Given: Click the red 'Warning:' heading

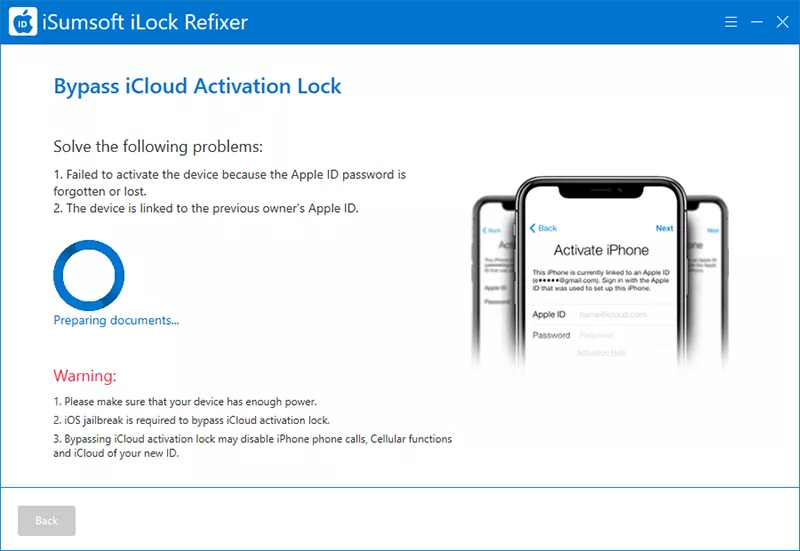Looking at the screenshot, I should (85, 376).
